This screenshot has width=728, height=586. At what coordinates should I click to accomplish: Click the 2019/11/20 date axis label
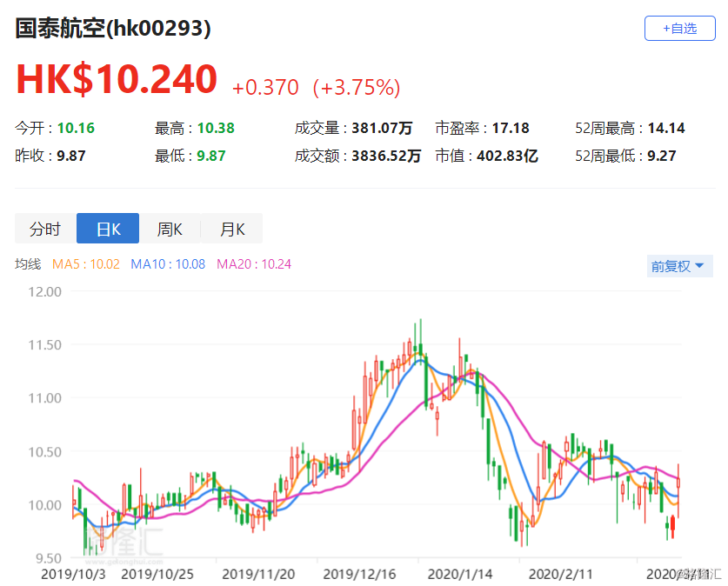(x=258, y=575)
